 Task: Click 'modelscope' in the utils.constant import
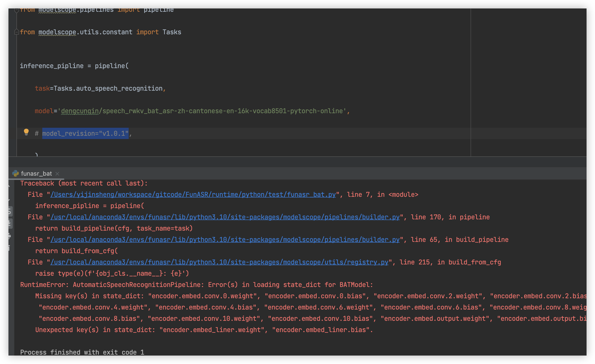57,32
